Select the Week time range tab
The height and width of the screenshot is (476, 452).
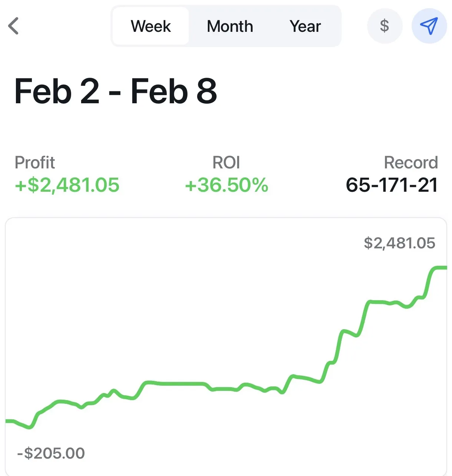pos(151,26)
